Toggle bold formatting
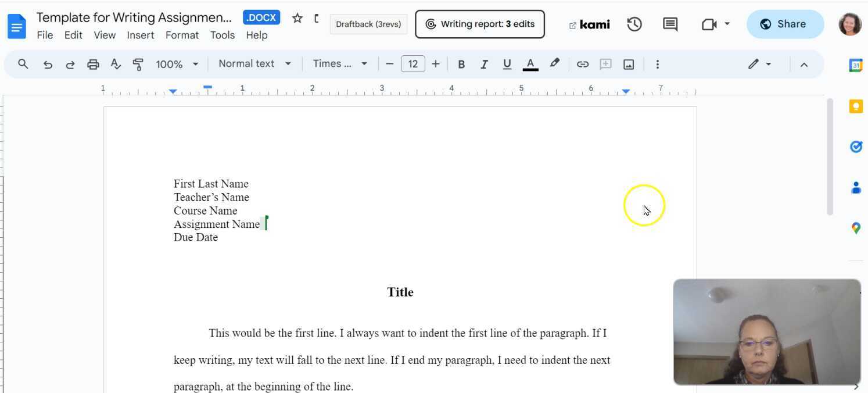This screenshot has width=868, height=393. coord(461,64)
